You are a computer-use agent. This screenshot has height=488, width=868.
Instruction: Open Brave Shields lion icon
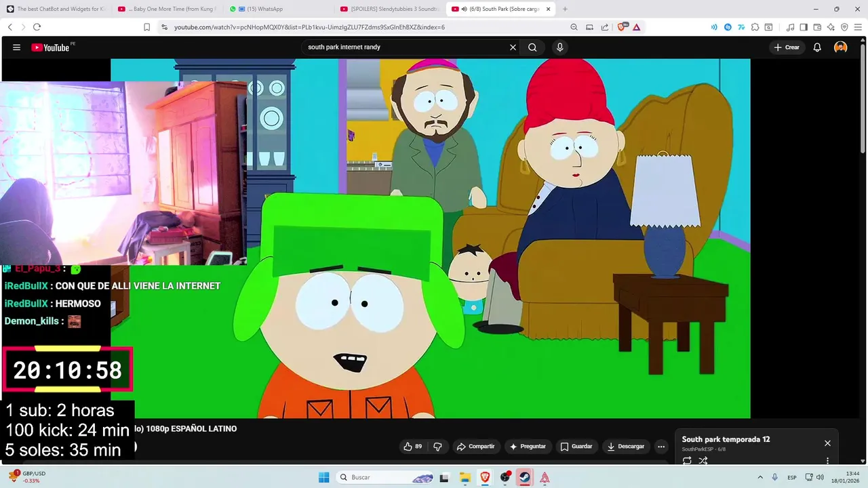[x=622, y=27]
